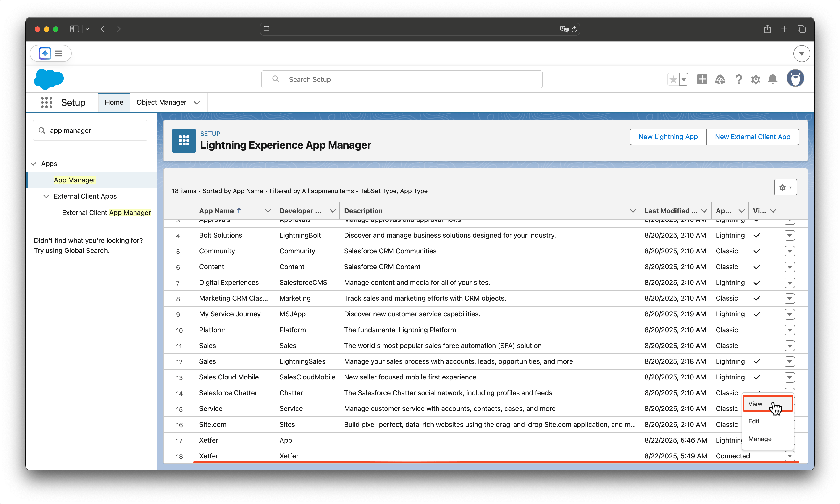Open the Global Actions plus icon

pos(702,79)
